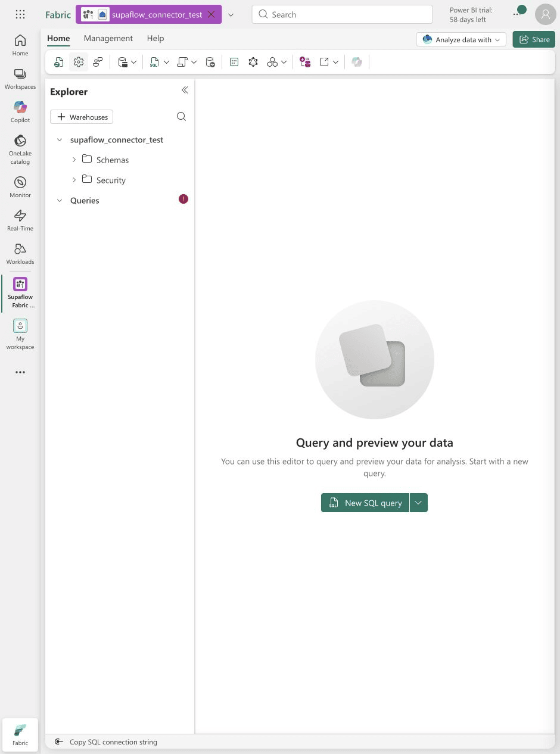Expand the Security folder
The width and height of the screenshot is (560, 754).
coord(74,180)
